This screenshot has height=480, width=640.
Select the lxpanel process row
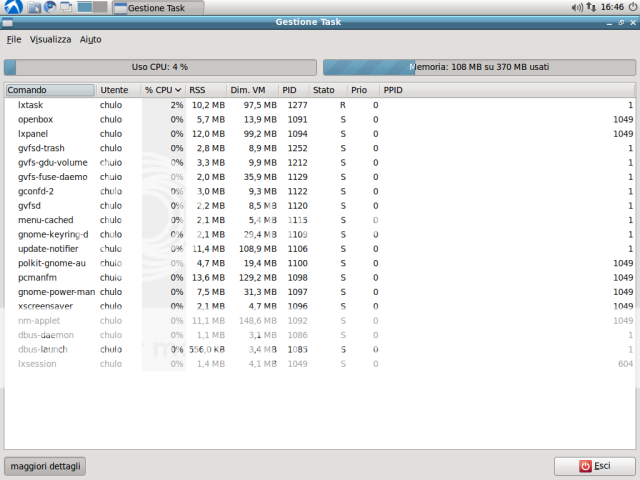(x=320, y=134)
